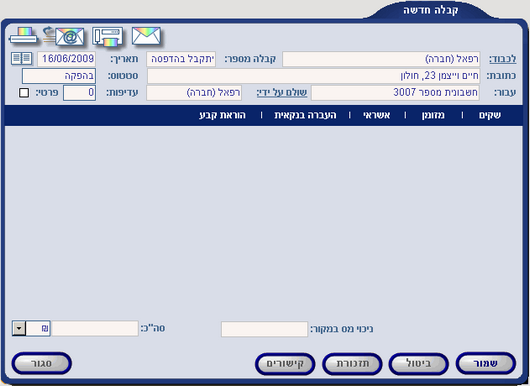The height and width of the screenshot is (386, 530).
Task: Click the שמור button
Action: pyautogui.click(x=486, y=364)
